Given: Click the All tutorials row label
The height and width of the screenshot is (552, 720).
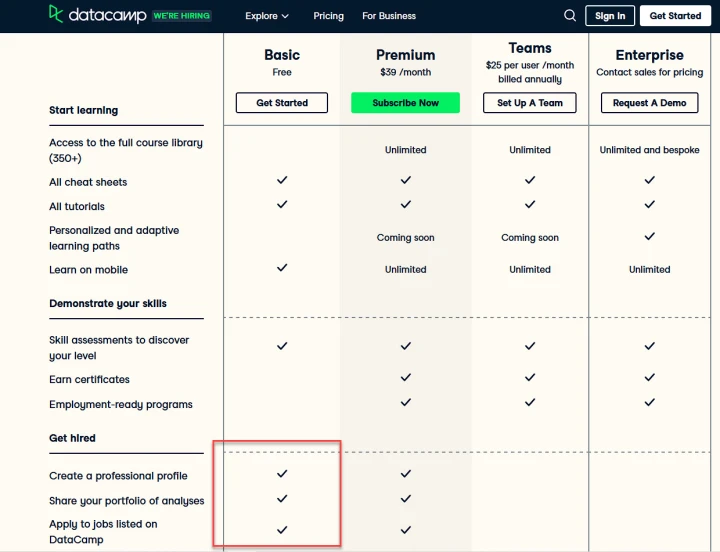Looking at the screenshot, I should coord(77,207).
